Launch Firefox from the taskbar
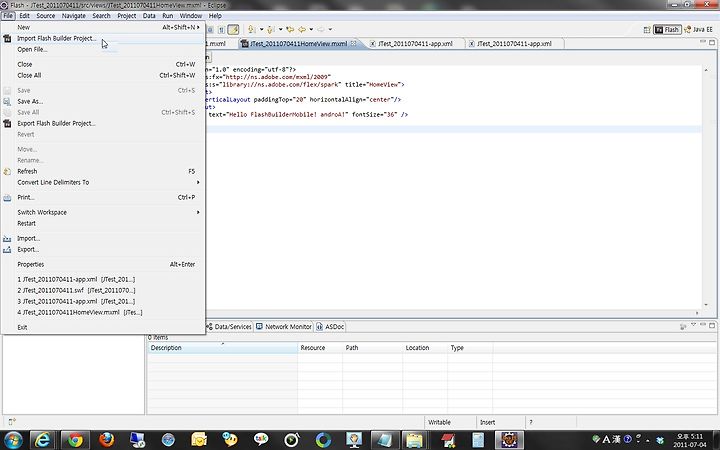Screen dimensions: 720x450 tap(107, 440)
